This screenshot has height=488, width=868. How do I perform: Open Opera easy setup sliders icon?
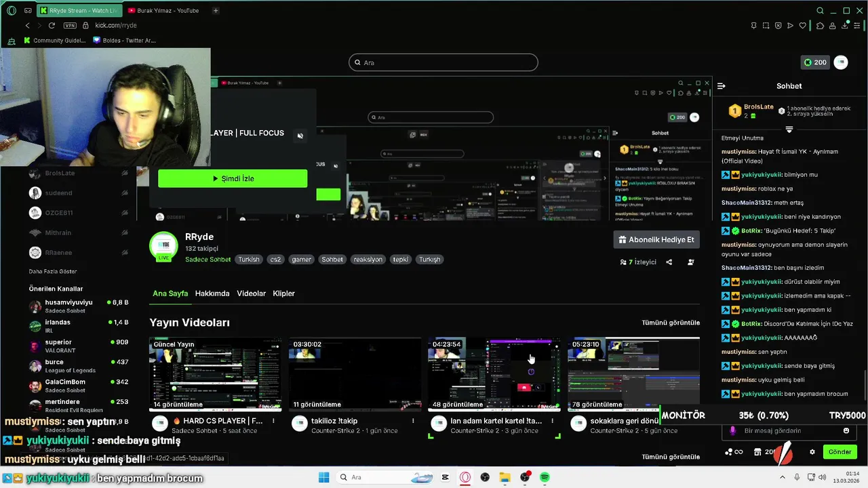pyautogui.click(x=858, y=26)
